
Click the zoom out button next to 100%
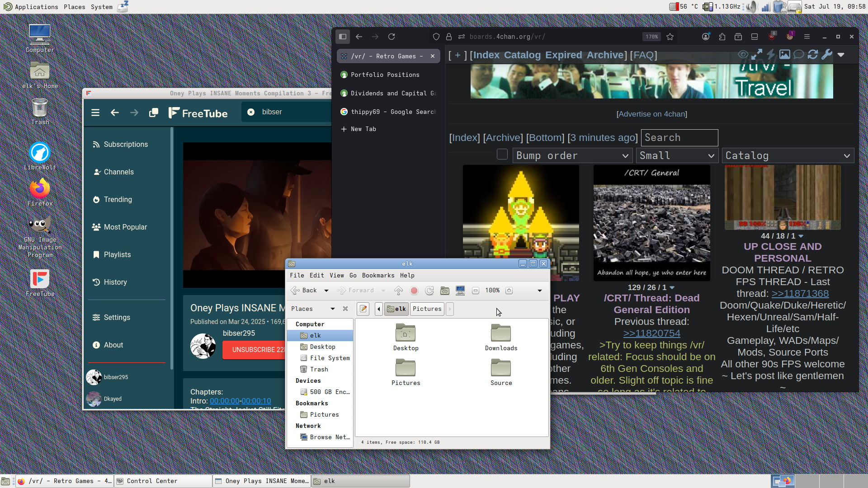pyautogui.click(x=476, y=291)
